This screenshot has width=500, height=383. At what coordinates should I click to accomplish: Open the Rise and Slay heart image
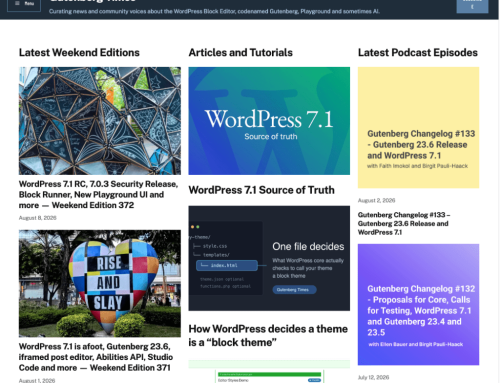click(100, 283)
